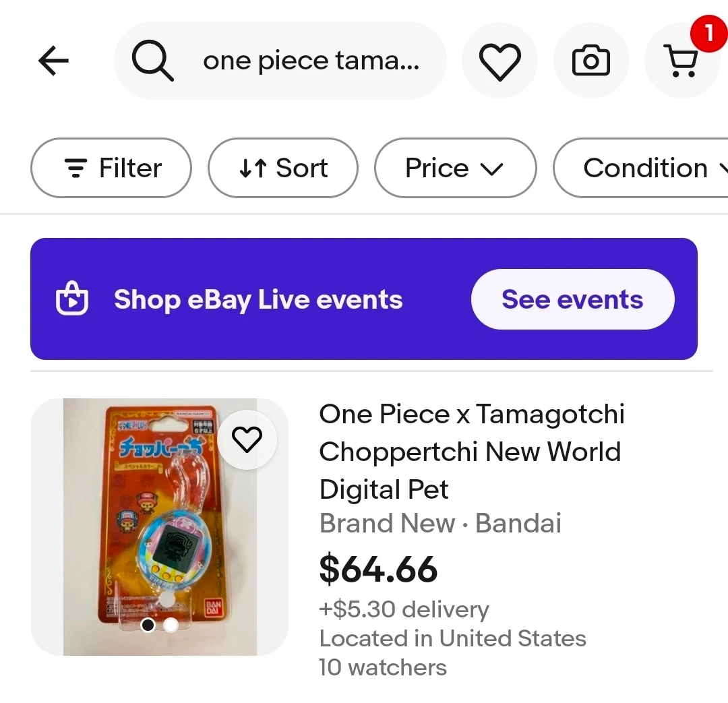Tap the eBay Live shopping bag icon
728x703 pixels.
click(x=72, y=300)
